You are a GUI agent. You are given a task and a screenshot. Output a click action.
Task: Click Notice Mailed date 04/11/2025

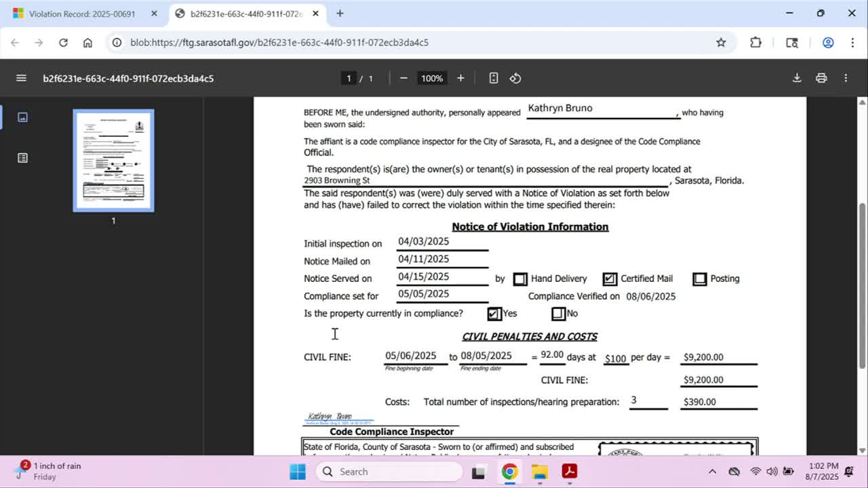[423, 259]
